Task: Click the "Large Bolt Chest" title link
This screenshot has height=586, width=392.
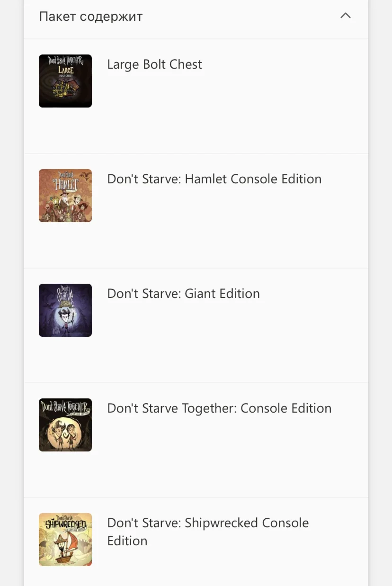Action: click(154, 64)
